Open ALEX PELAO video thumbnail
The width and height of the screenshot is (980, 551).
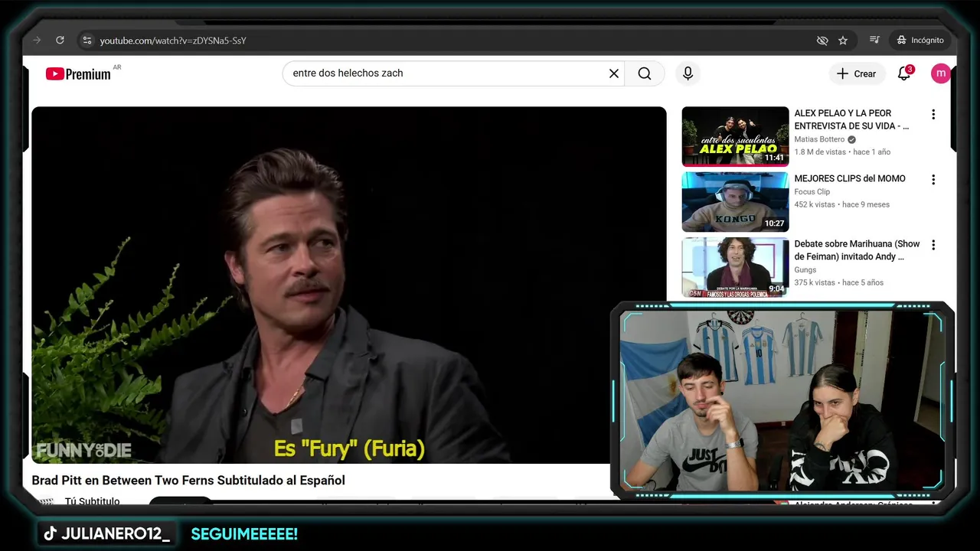(x=735, y=136)
